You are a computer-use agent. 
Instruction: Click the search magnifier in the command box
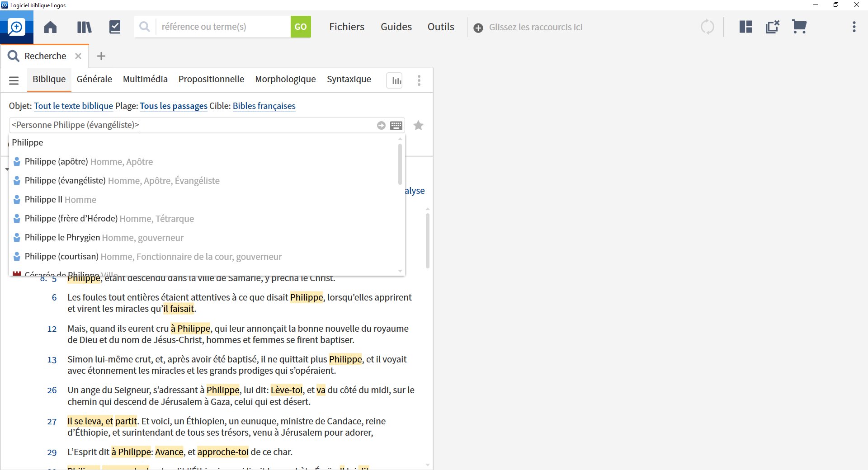click(x=145, y=27)
